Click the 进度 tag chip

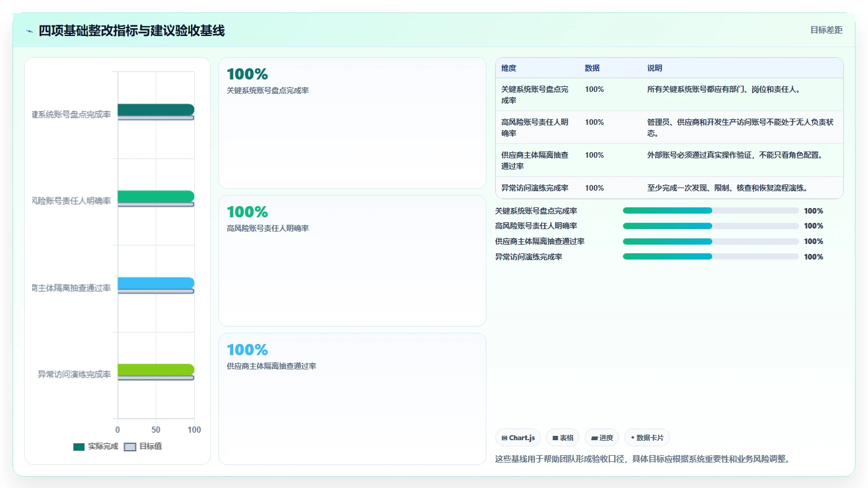pyautogui.click(x=602, y=438)
